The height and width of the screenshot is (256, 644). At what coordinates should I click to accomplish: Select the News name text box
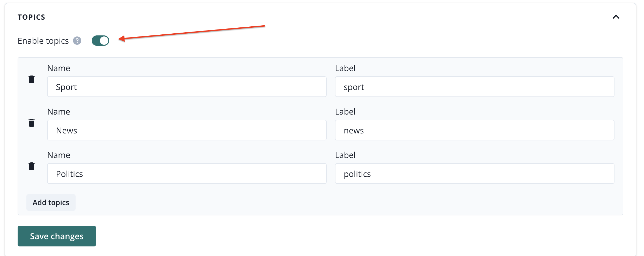[187, 130]
